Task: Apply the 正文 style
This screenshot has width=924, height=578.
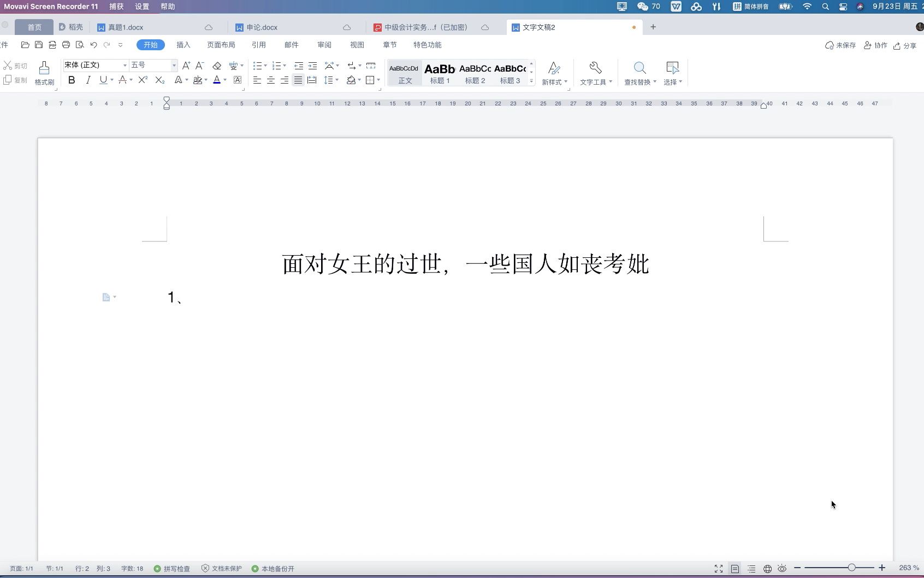Action: (x=404, y=73)
